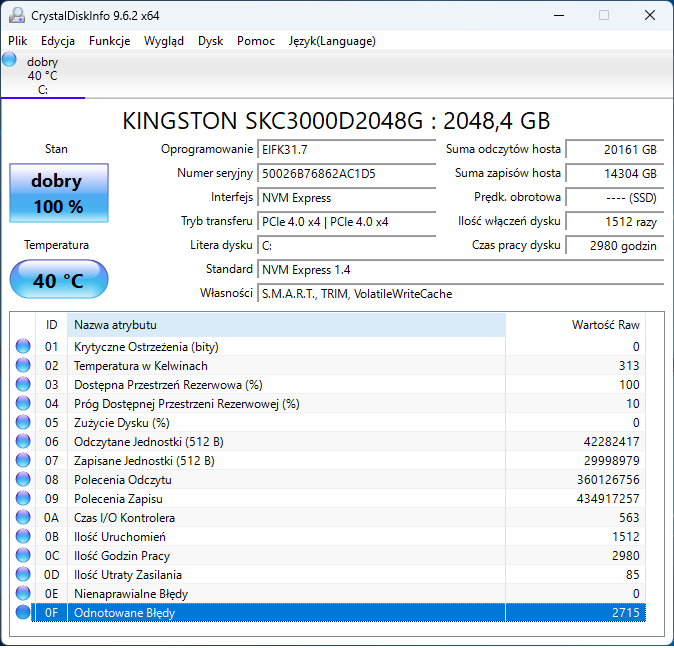The image size is (674, 648).
Task: Open the Dysk menu
Action: [x=210, y=41]
